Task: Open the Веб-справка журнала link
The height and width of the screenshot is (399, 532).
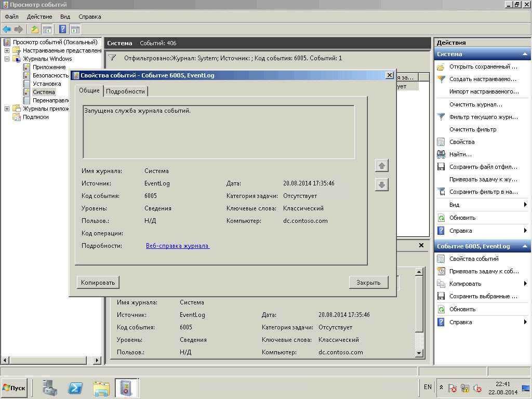Action: (x=178, y=246)
